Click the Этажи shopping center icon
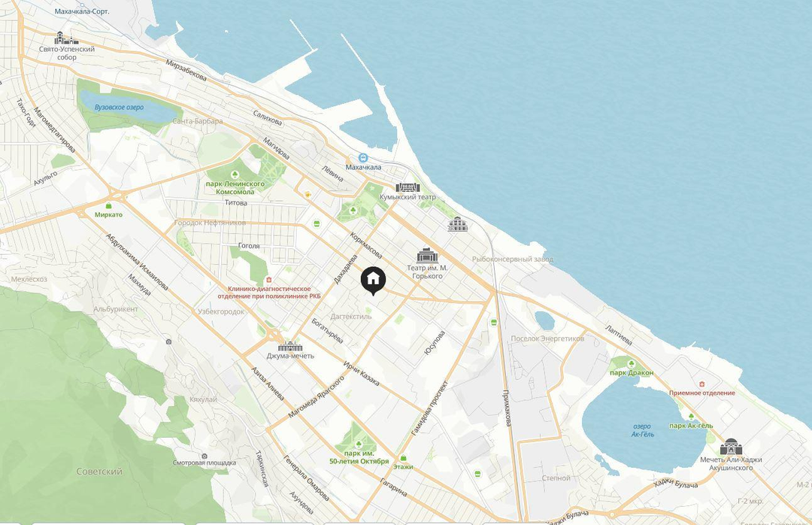The width and height of the screenshot is (812, 525). tap(403, 458)
